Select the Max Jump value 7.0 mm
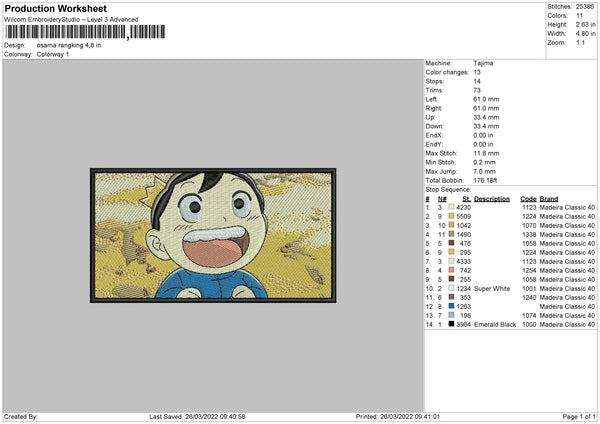This screenshot has width=600, height=424. [484, 171]
